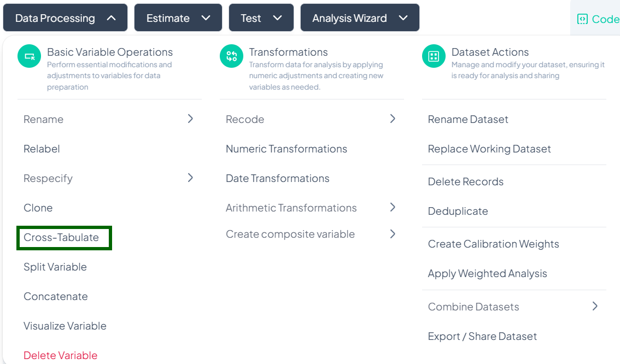The width and height of the screenshot is (620, 364).
Task: Select Cross-Tabulate menu option
Action: 61,238
